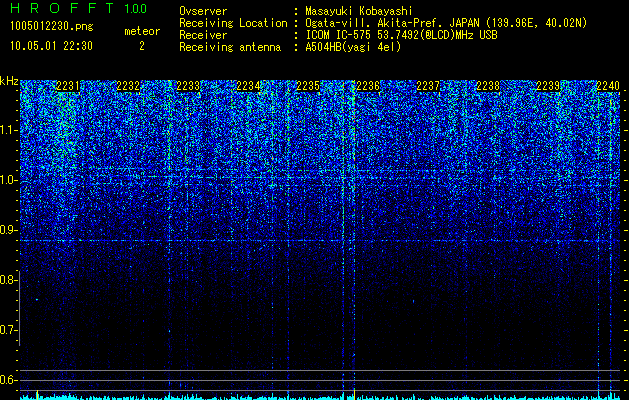Click the 2238 time marker
Screen dimensions: 629x400
pyautogui.click(x=488, y=86)
